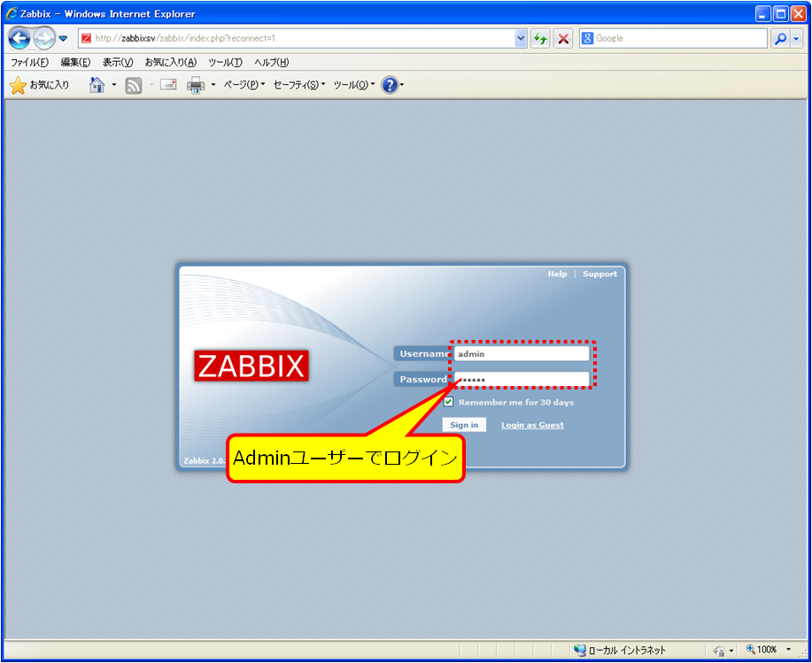Click the Login as Guest link
This screenshot has height=663, width=812.
pos(532,425)
